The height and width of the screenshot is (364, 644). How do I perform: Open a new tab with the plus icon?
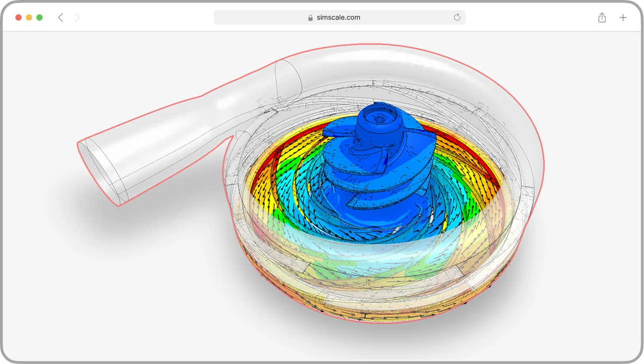(x=623, y=17)
